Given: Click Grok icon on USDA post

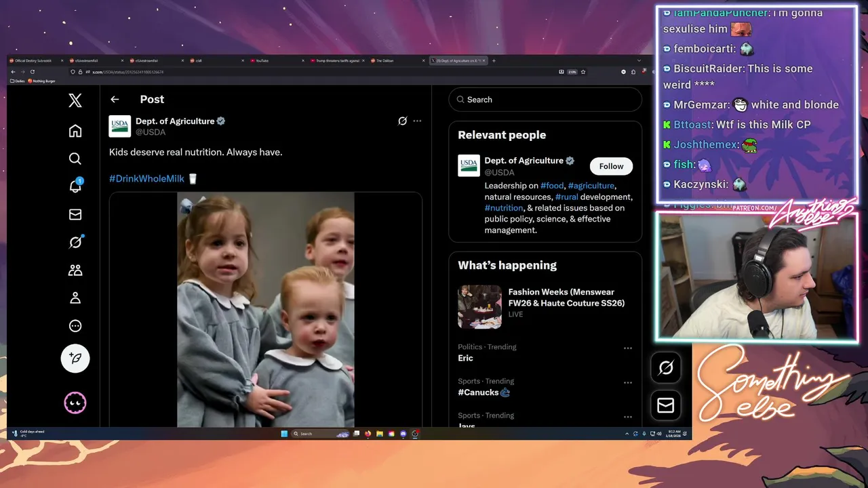Looking at the screenshot, I should (402, 121).
